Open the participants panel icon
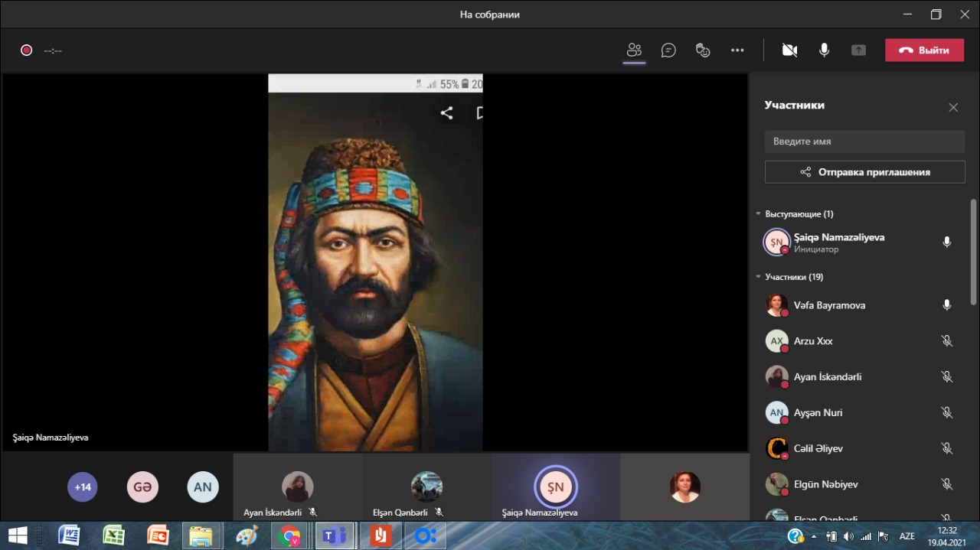 pos(634,50)
